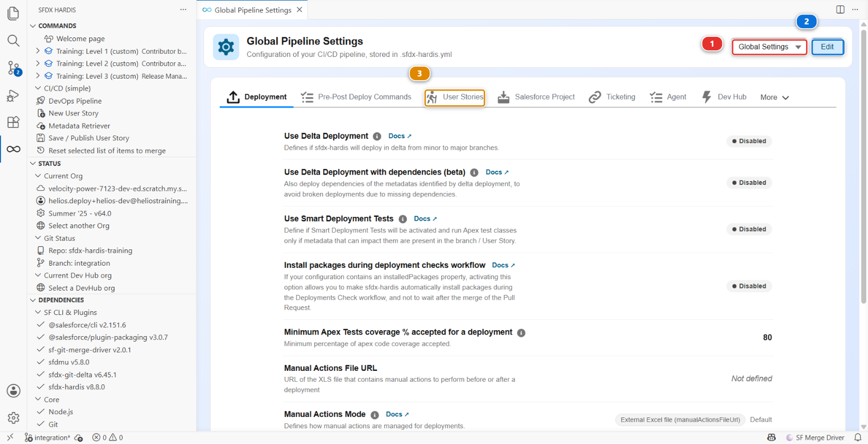Switch to the Salesforce Project tab

[537, 97]
